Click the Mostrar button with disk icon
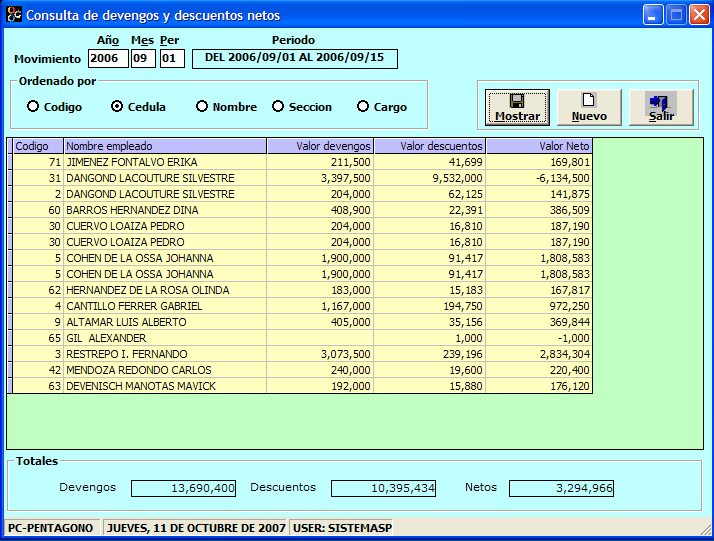 point(517,107)
